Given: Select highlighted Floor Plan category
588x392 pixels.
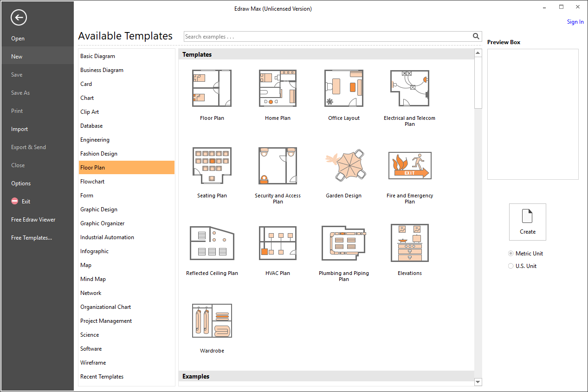Looking at the screenshot, I should (127, 168).
